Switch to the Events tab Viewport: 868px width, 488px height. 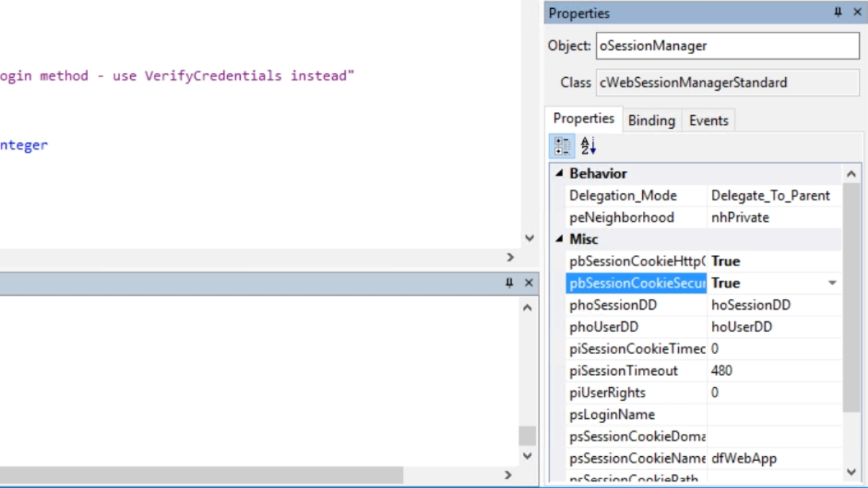pos(709,121)
